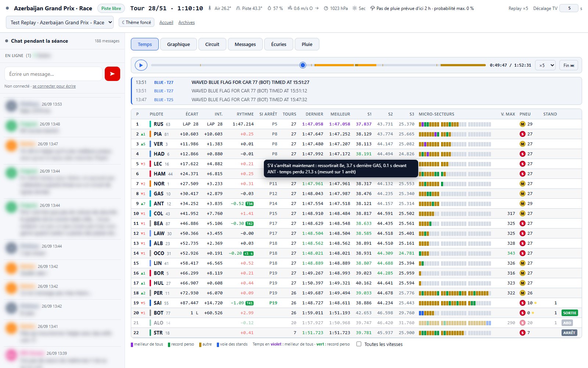Click the pressure gauge icon beside 1023 hPa
Image resolution: width=588 pixels, height=368 pixels.
pyautogui.click(x=326, y=8)
